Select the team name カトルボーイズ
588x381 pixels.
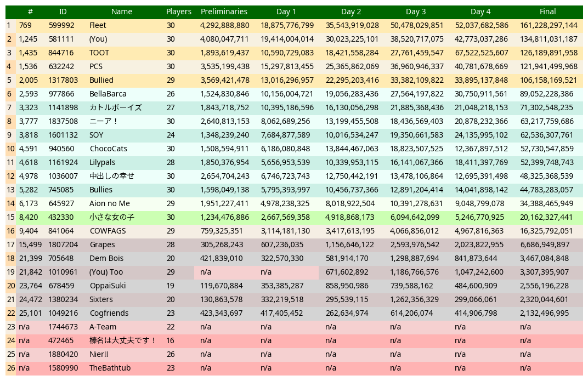point(116,107)
